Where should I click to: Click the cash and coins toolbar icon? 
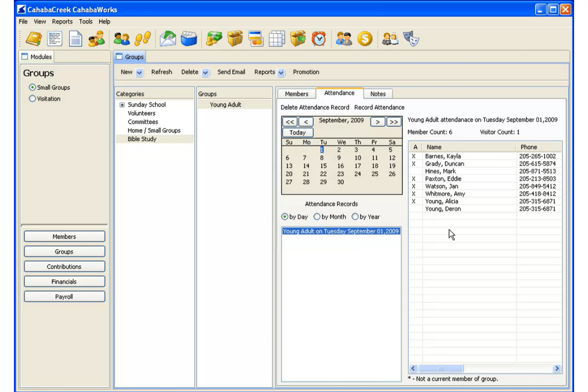(214, 39)
